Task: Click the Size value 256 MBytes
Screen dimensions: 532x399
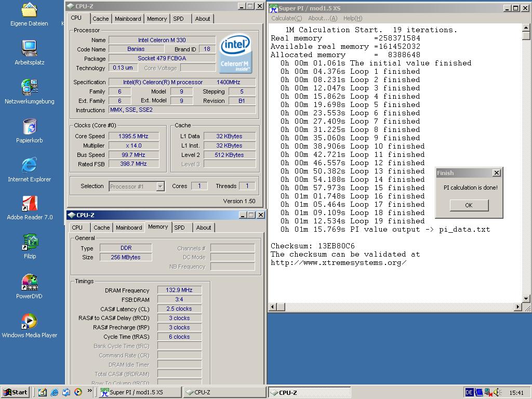Action: coord(126,257)
